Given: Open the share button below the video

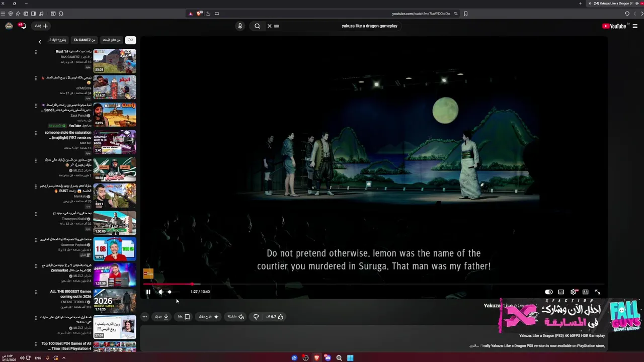Looking at the screenshot, I should tap(235, 317).
